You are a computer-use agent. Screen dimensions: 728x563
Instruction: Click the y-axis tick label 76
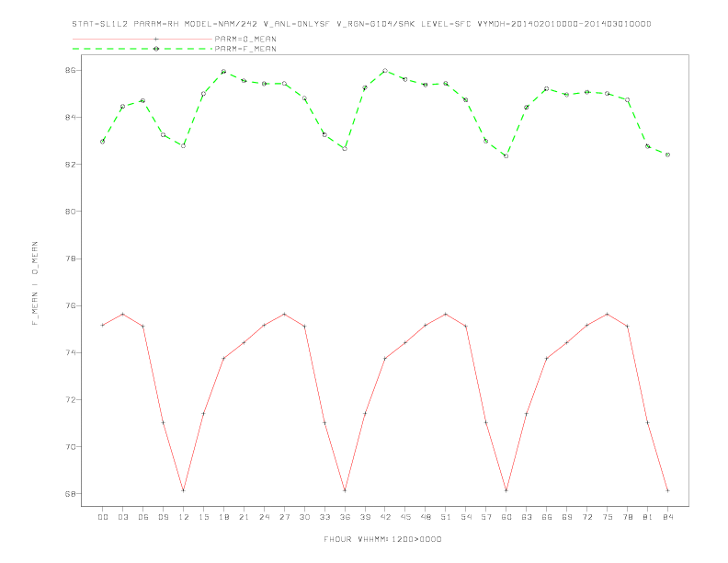click(x=70, y=305)
